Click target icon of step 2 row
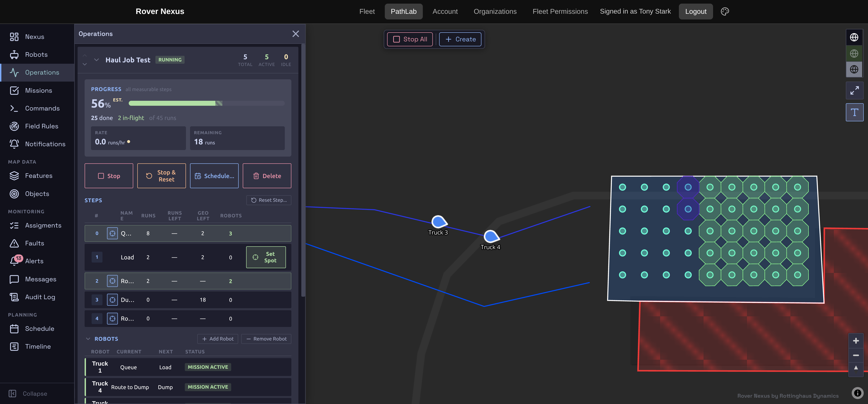This screenshot has height=404, width=868. click(112, 281)
